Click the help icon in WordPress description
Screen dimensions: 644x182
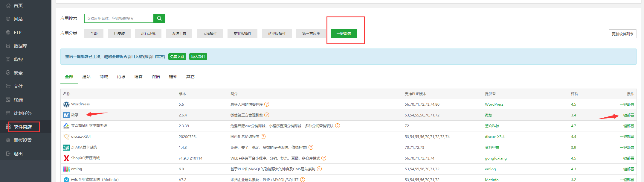(267, 104)
